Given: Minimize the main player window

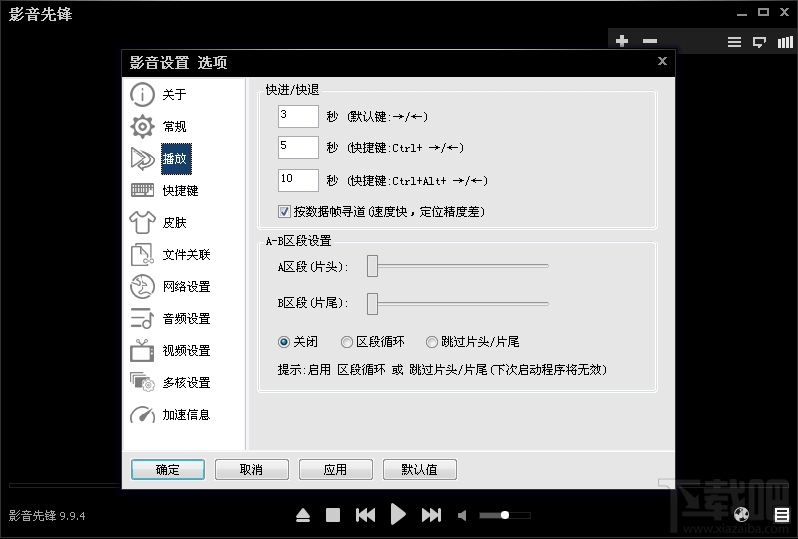Looking at the screenshot, I should click(x=742, y=13).
